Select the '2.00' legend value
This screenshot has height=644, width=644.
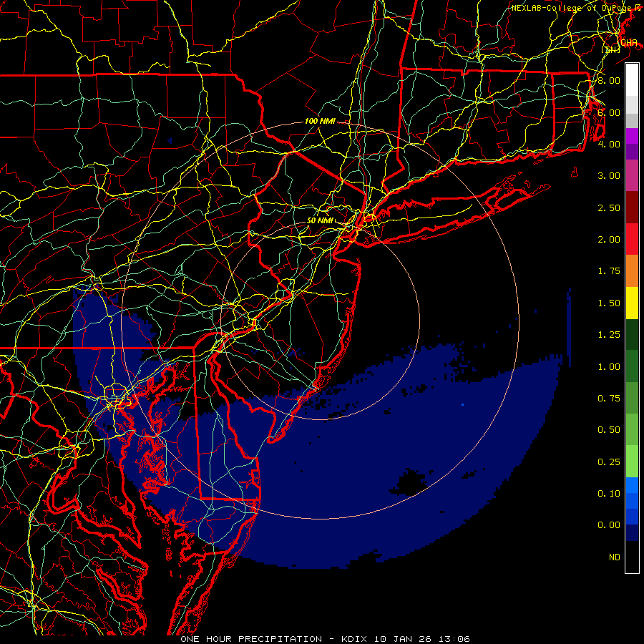[x=609, y=240]
